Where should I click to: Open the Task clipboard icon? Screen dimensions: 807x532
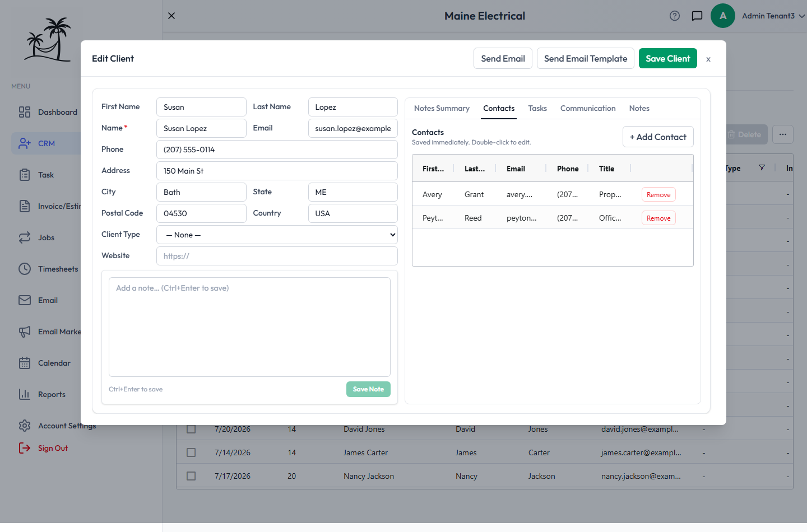(25, 175)
